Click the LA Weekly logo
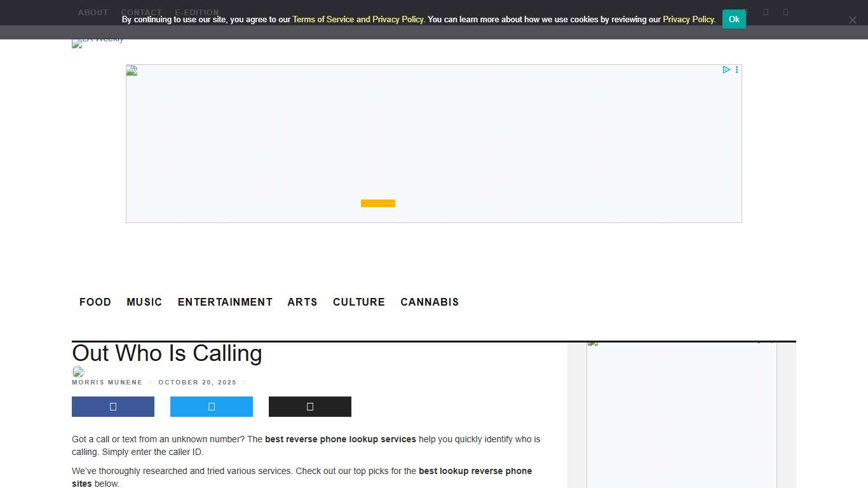The width and height of the screenshot is (868, 488). click(98, 43)
